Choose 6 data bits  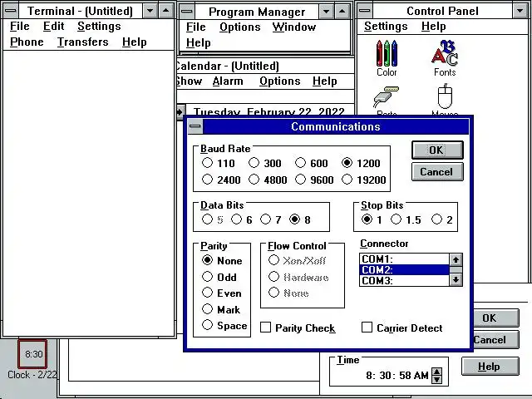[x=242, y=219]
